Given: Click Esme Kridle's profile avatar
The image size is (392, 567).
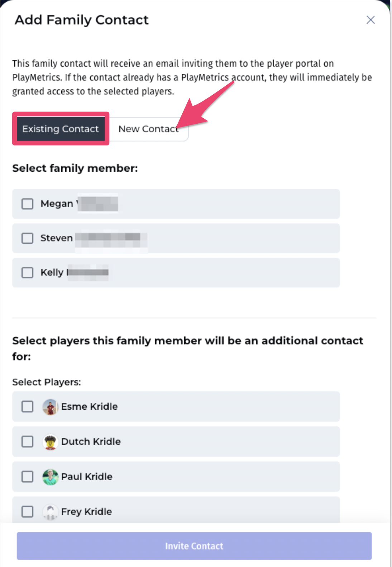Looking at the screenshot, I should pyautogui.click(x=50, y=407).
